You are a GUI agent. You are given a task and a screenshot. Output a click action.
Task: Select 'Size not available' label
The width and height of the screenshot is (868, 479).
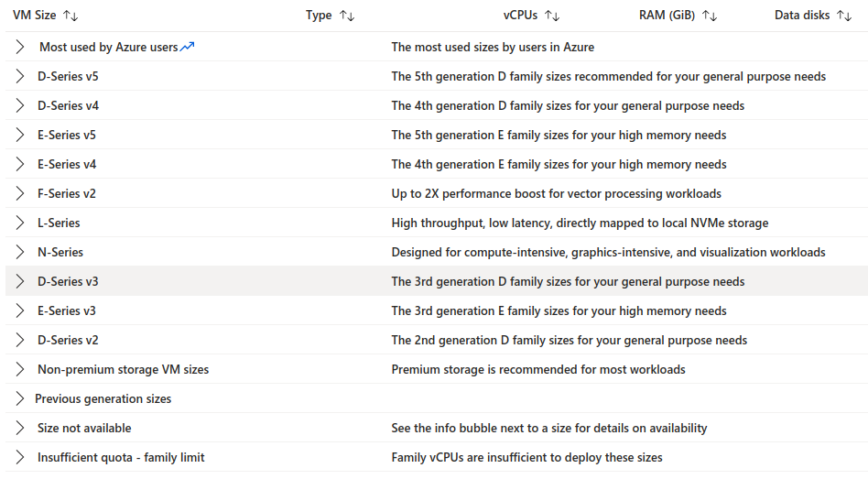84,429
